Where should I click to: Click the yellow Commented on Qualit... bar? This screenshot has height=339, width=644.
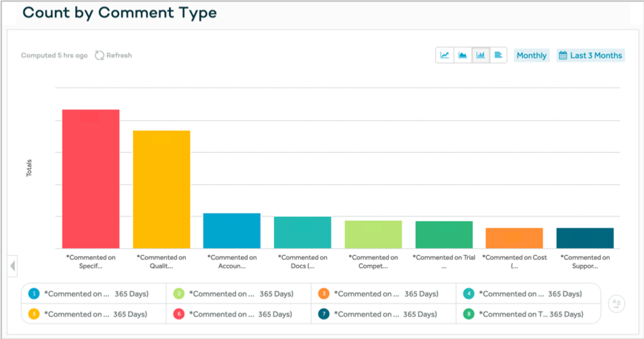tap(161, 189)
